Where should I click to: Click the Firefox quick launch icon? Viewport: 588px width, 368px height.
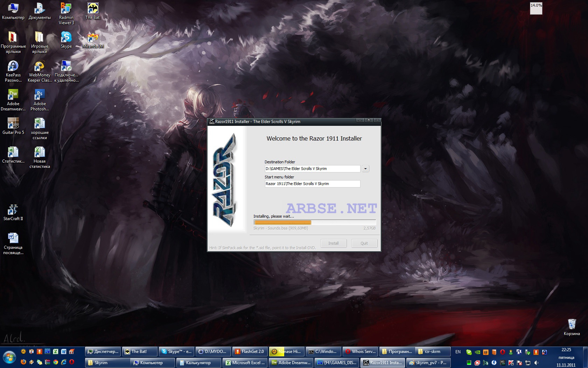(23, 362)
